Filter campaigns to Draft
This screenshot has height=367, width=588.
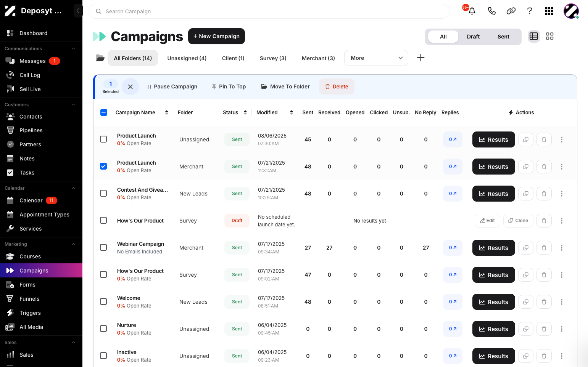[473, 37]
